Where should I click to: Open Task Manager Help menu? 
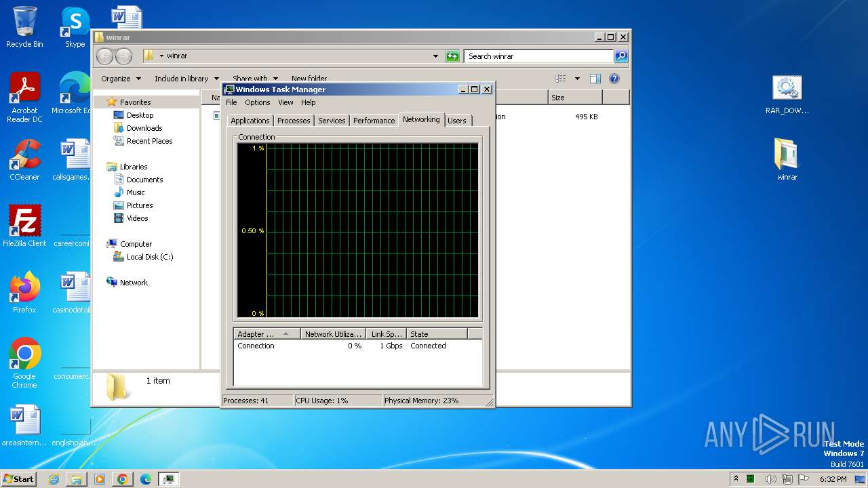[x=309, y=102]
